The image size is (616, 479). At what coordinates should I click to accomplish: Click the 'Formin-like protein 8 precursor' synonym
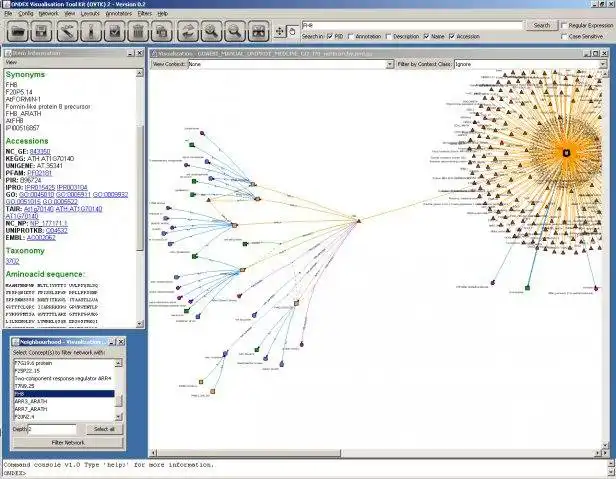click(x=48, y=106)
